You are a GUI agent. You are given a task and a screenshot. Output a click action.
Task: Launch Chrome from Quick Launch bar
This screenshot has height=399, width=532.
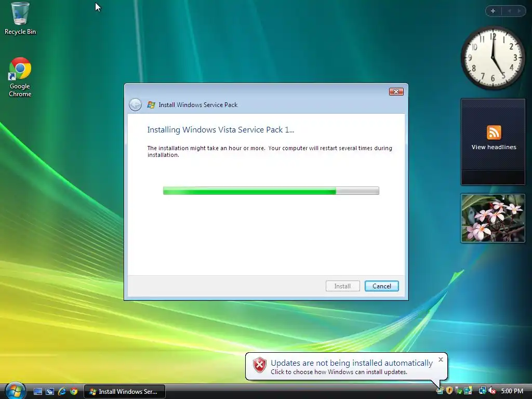click(74, 391)
